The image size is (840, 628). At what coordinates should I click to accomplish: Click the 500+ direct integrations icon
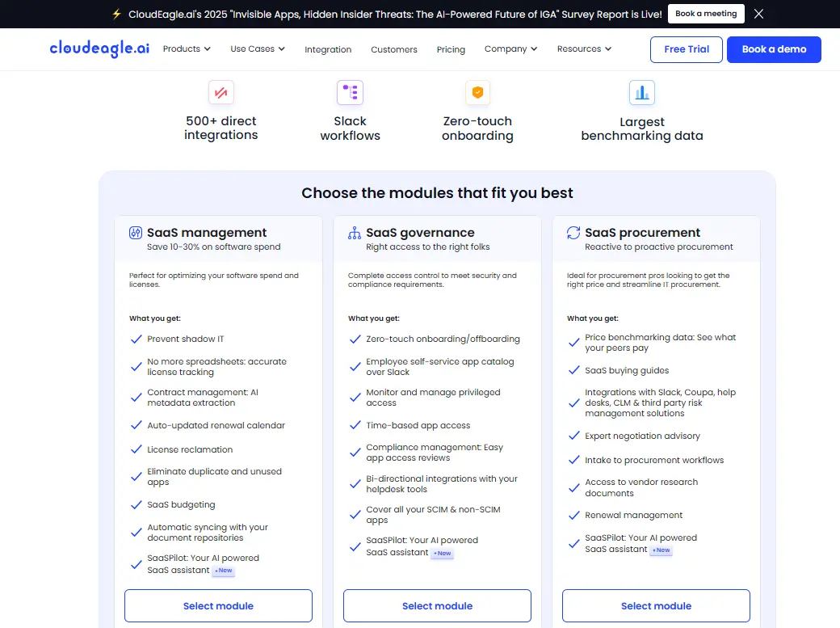(x=220, y=92)
